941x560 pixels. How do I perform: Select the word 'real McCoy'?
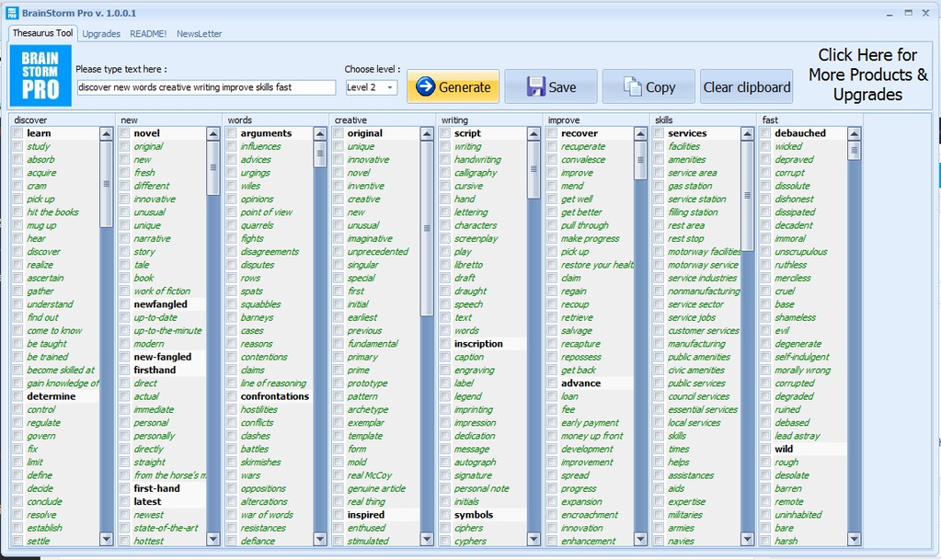tap(370, 475)
